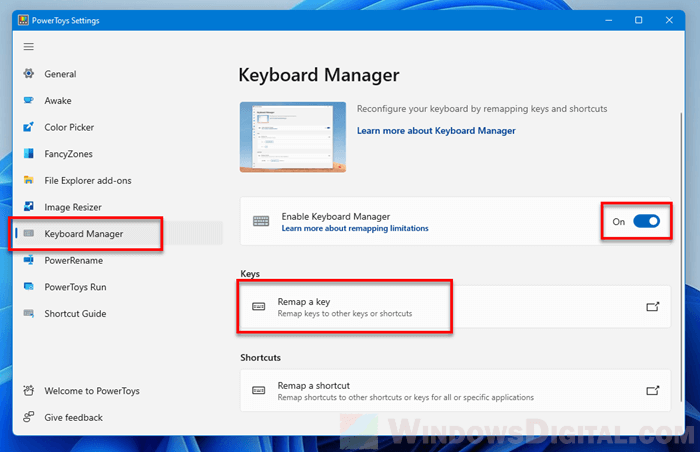Click keyboard icon beside Remap a shortcut
This screenshot has width=700, height=452.
click(258, 390)
